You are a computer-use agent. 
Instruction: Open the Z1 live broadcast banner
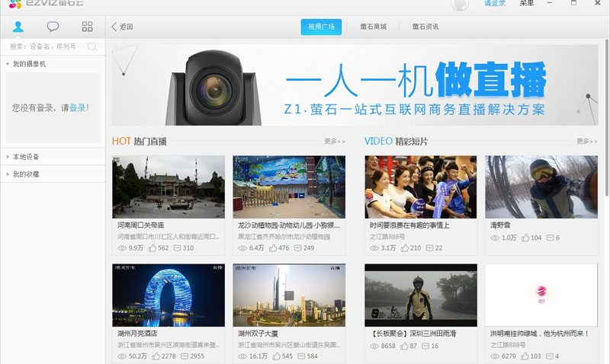click(355, 85)
